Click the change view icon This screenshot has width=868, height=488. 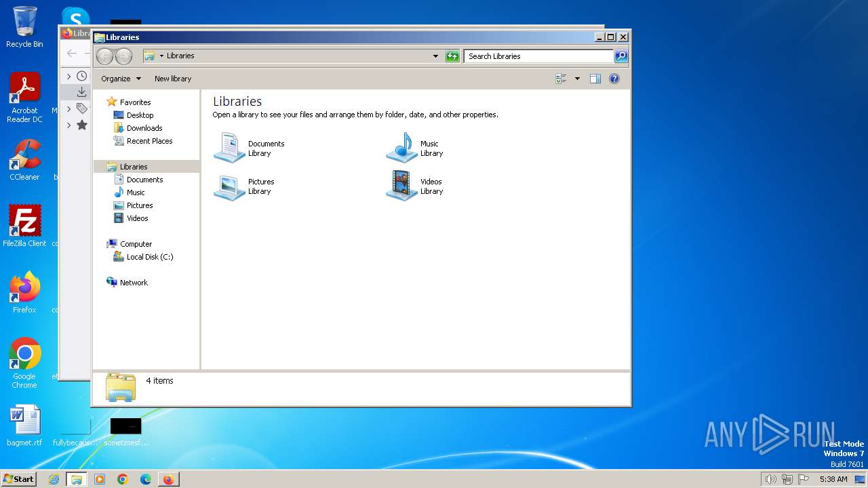coord(561,79)
